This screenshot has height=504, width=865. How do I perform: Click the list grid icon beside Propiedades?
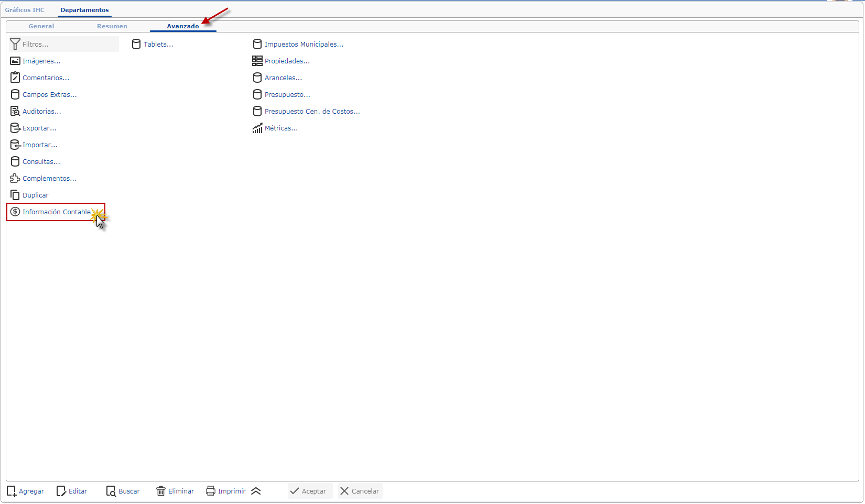coord(257,61)
